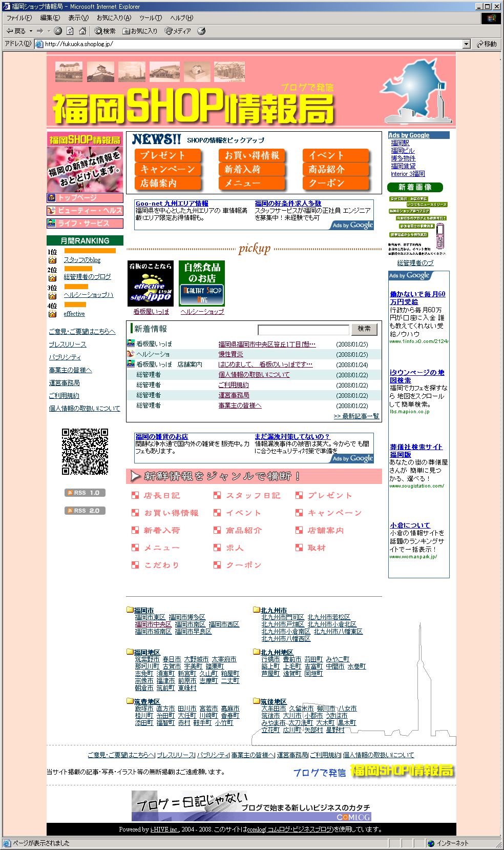Open ビューティー・ヘルス sidebar category
504x850 pixels.
coord(85,211)
